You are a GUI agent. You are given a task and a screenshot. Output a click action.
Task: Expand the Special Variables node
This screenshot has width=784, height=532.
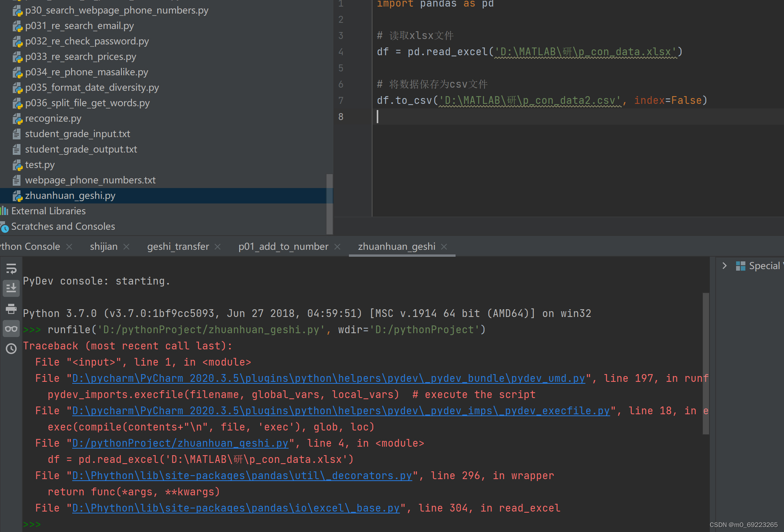tap(724, 266)
